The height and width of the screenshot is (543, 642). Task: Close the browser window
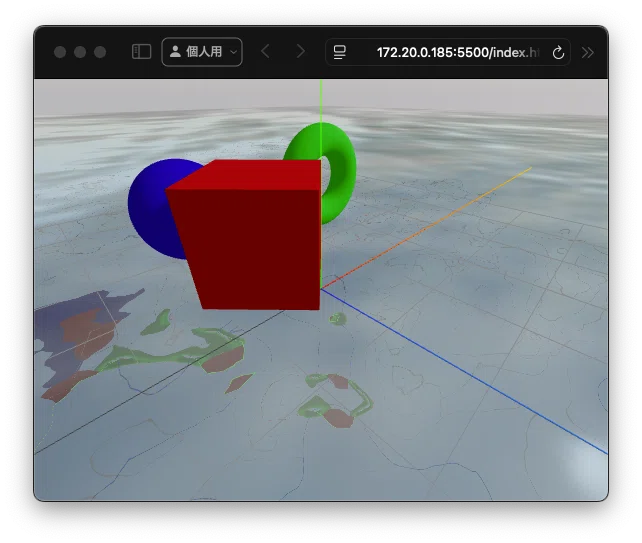[x=60, y=52]
